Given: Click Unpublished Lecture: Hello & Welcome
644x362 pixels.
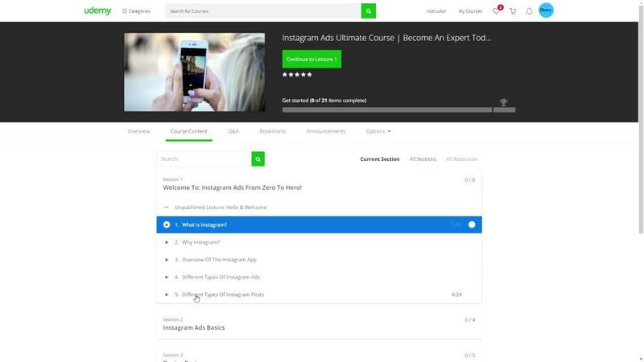Looking at the screenshot, I should 221,208.
